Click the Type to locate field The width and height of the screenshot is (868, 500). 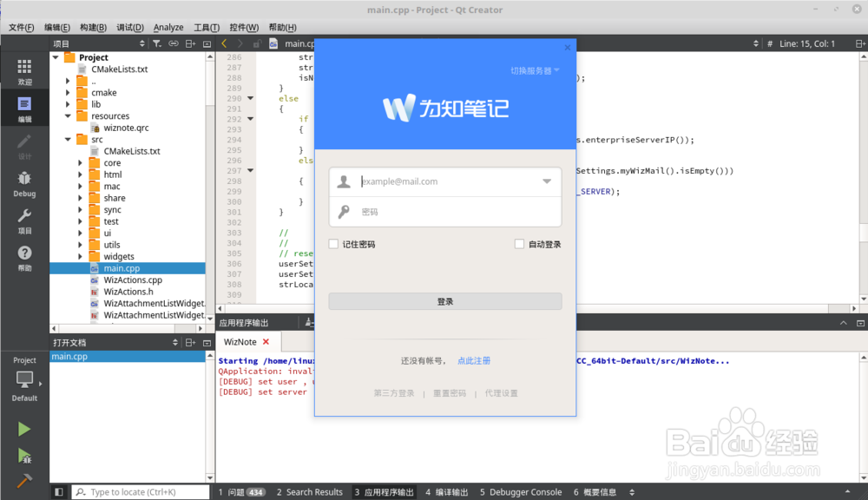141,491
